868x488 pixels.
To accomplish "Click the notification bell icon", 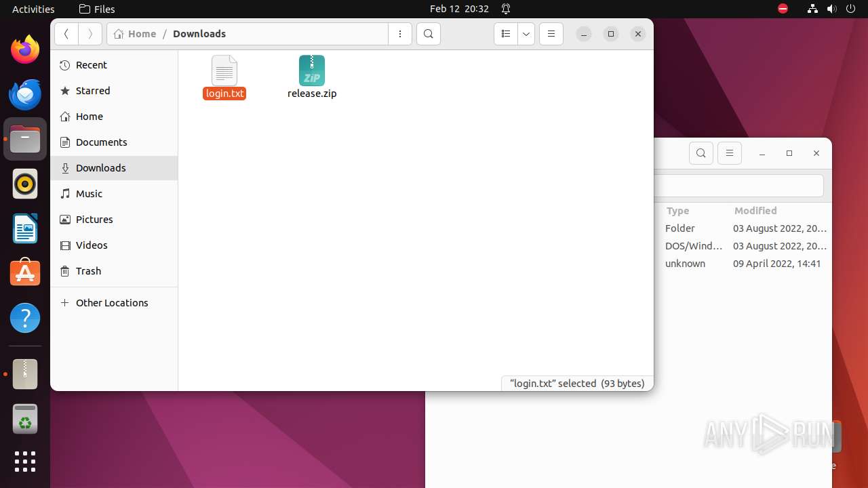I will tap(506, 9).
